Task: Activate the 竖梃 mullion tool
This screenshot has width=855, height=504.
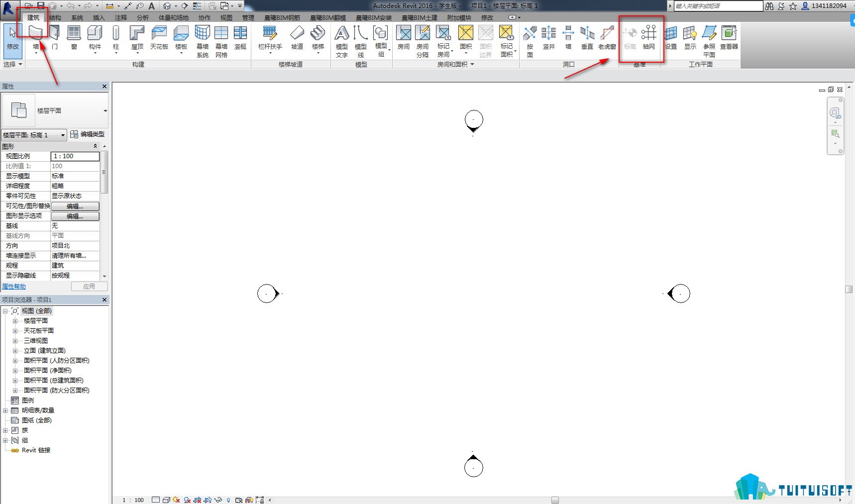Action: pos(240,38)
